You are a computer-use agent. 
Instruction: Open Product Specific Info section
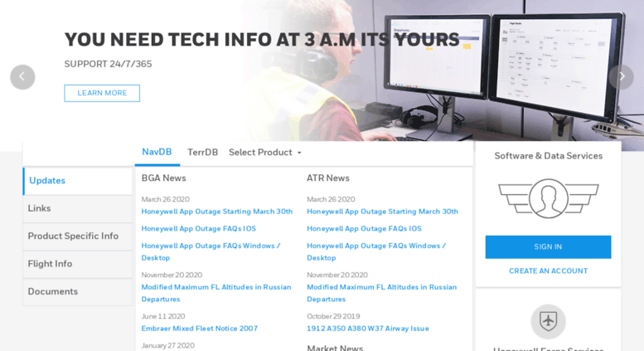point(78,236)
